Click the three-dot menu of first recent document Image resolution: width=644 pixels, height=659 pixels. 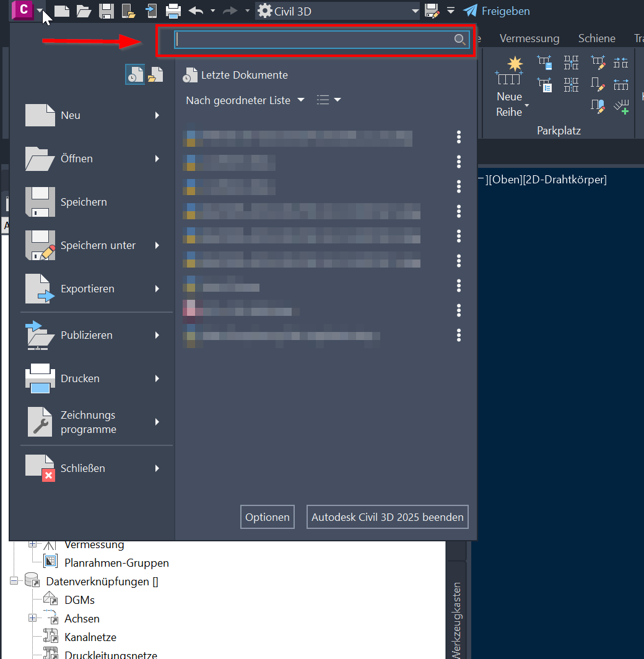pos(459,137)
